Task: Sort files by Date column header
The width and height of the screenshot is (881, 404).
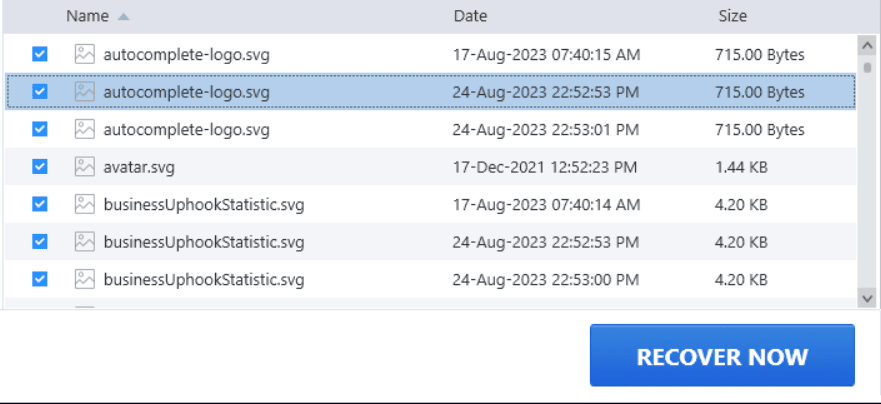Action: (470, 16)
